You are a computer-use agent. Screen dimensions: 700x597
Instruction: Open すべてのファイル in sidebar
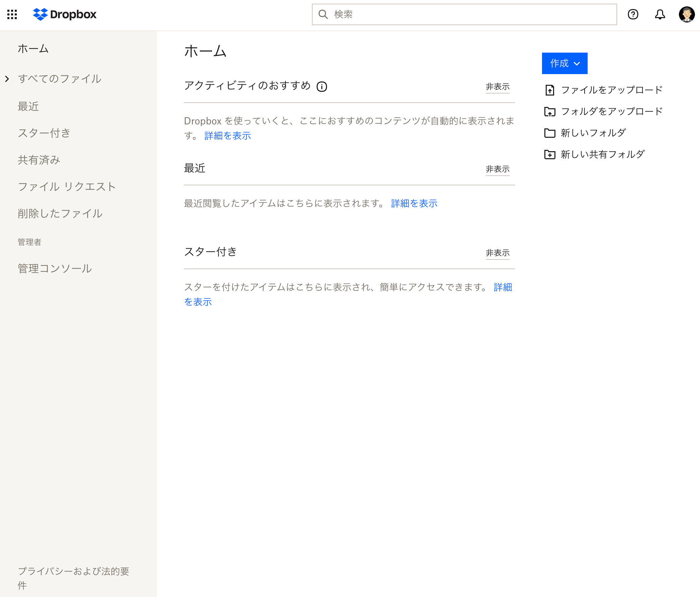(59, 79)
